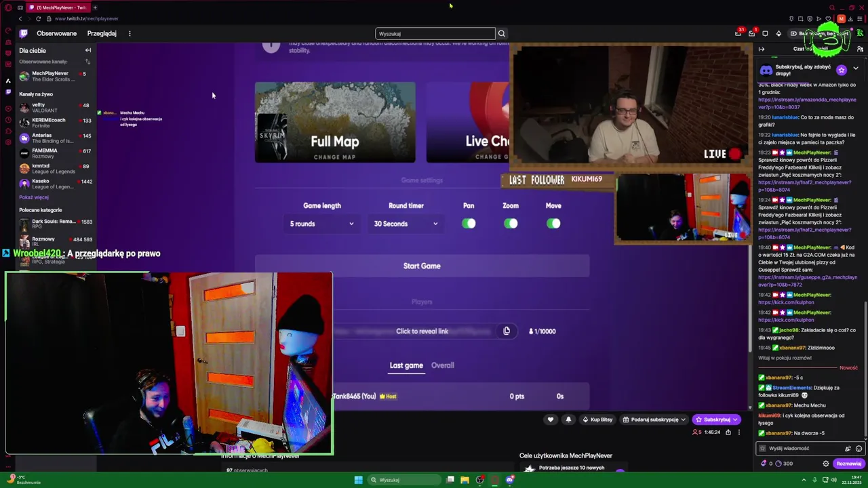Open the Discord taskbar icon
The height and width of the screenshot is (488, 868).
click(x=510, y=480)
